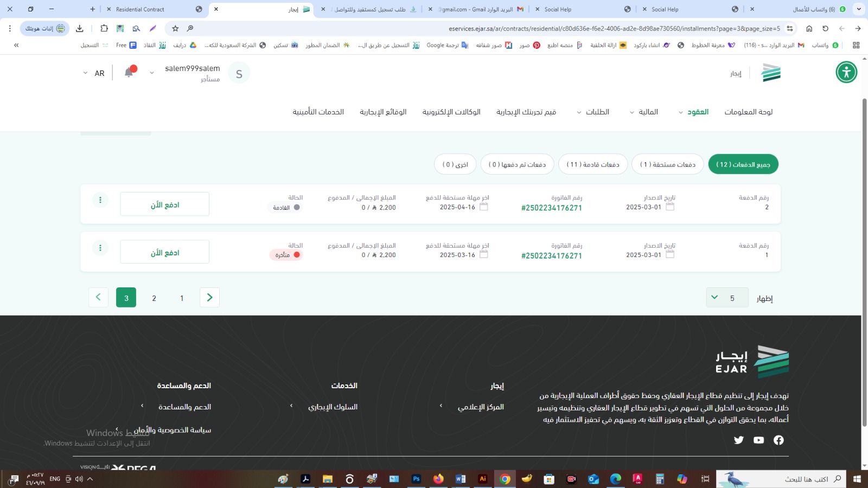Open the page size dropdown showing 5

(x=727, y=298)
